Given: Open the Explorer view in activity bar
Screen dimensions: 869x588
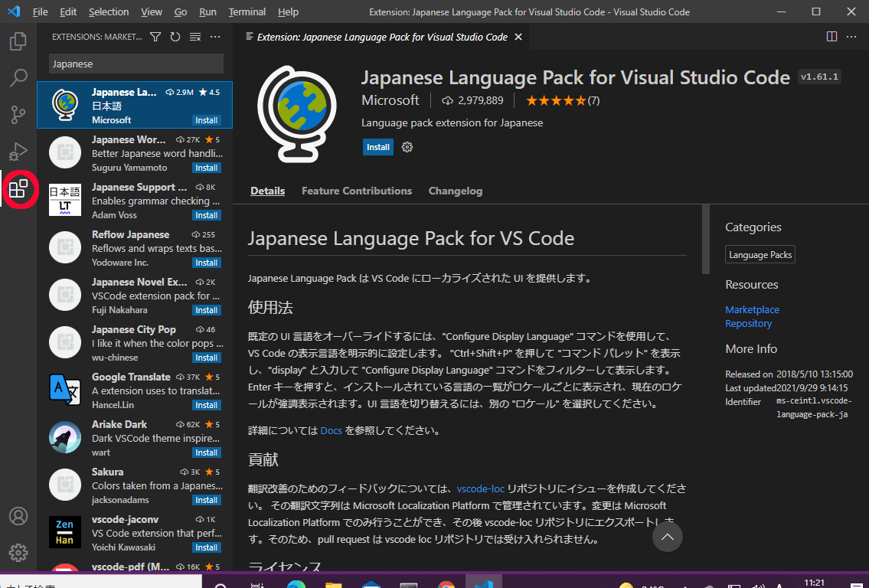Looking at the screenshot, I should point(18,41).
